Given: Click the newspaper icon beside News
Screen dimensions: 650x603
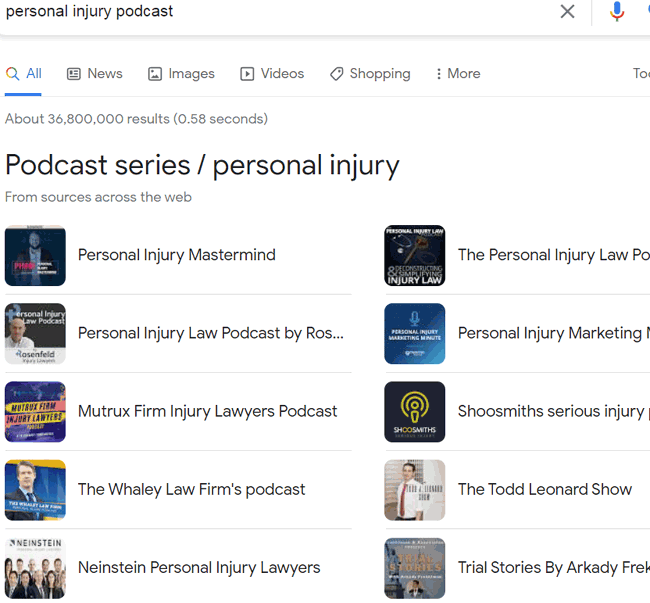Looking at the screenshot, I should click(74, 74).
